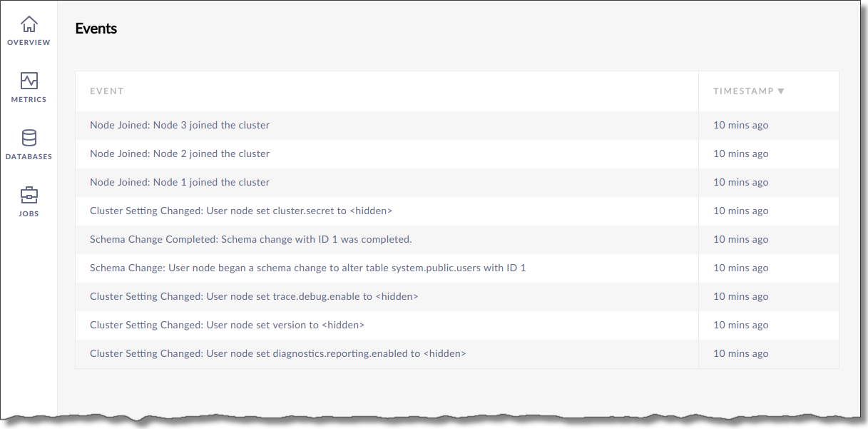
Task: Sort by the Timestamp column header
Action: point(743,91)
